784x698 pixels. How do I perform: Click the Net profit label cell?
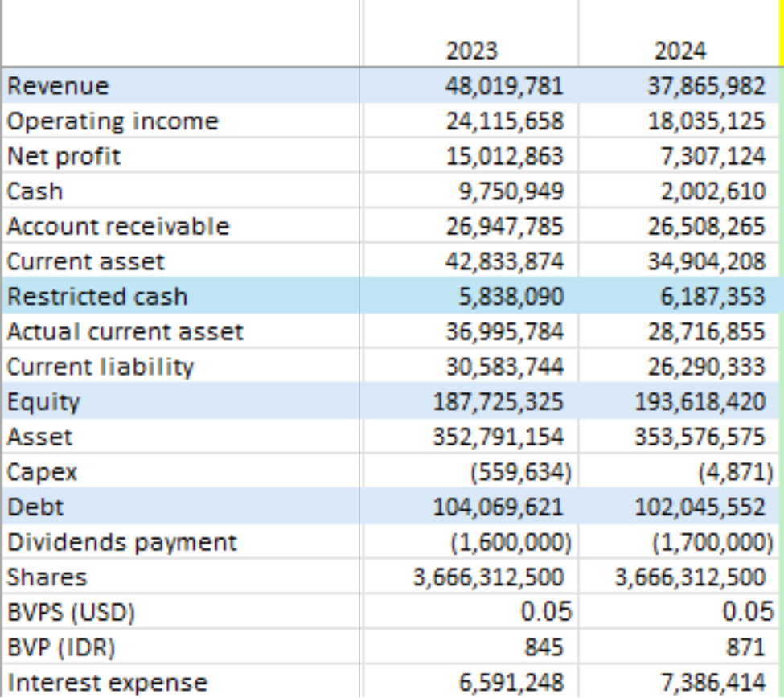[181, 156]
